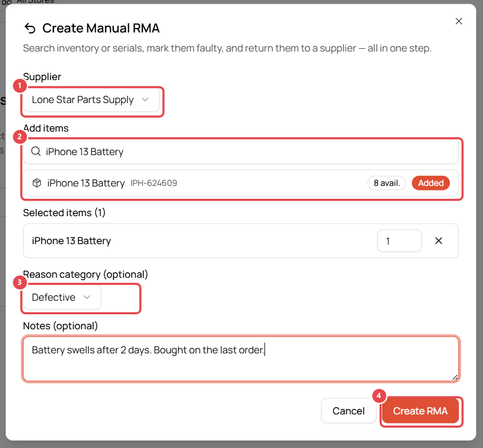Click the resize handle of the Notes box
The height and width of the screenshot is (448, 483).
coord(455,377)
